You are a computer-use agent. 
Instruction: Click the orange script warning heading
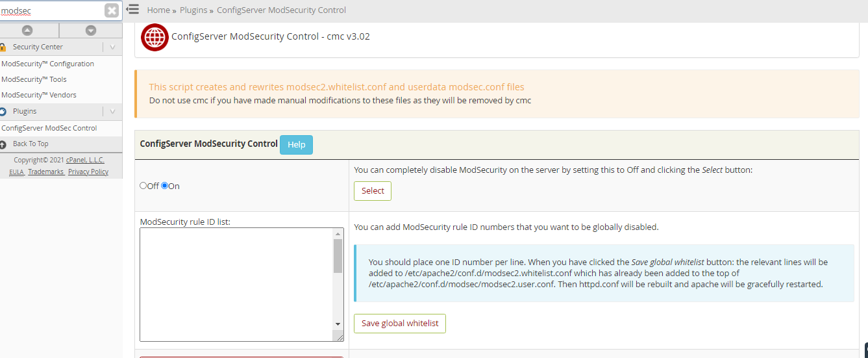336,87
